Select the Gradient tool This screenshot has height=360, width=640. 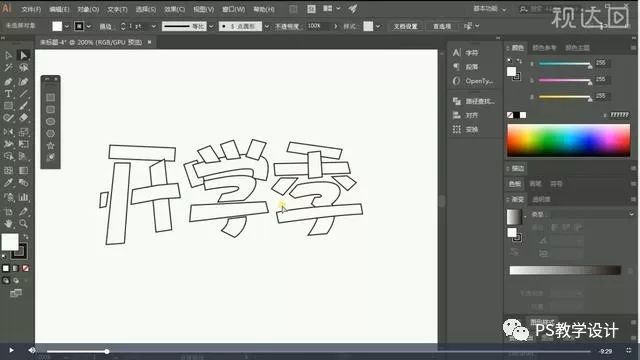[23, 170]
